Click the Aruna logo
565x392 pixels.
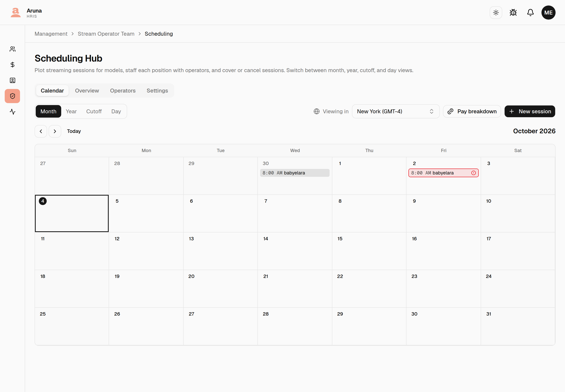point(16,13)
